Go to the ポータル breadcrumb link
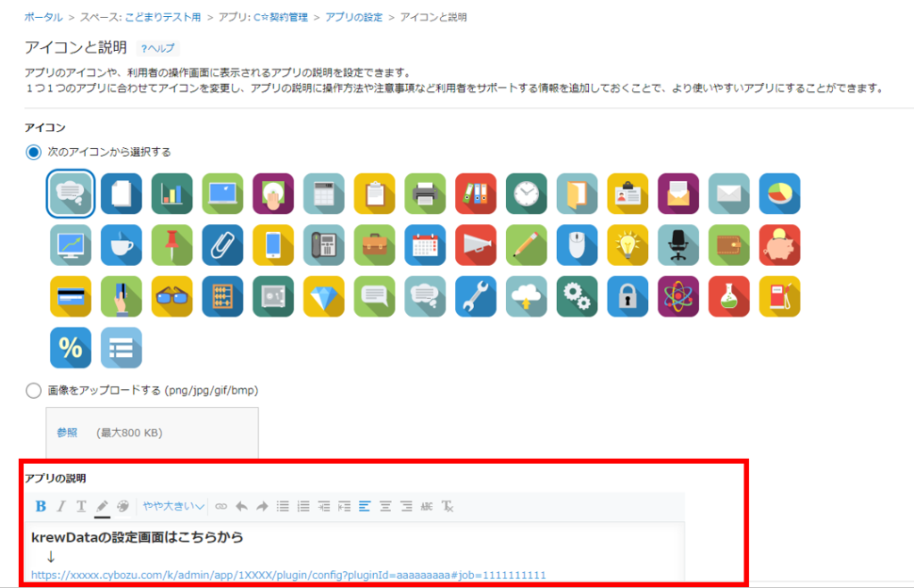The image size is (914, 588). [x=43, y=17]
